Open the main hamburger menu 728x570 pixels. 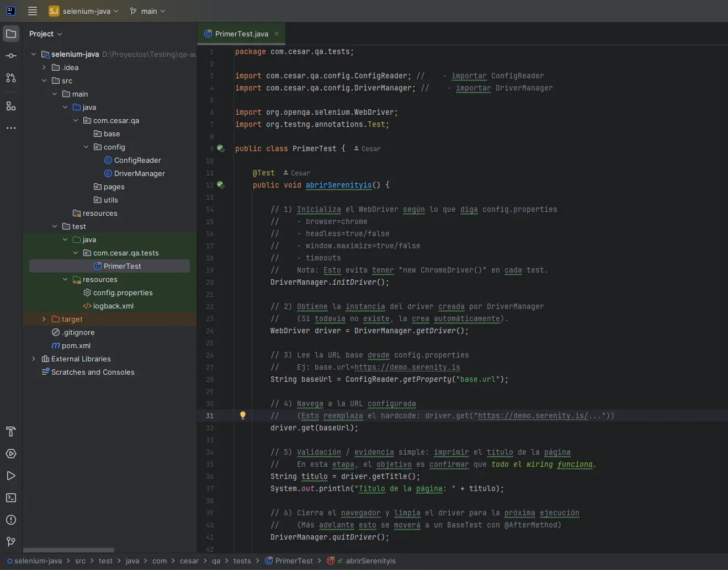33,11
